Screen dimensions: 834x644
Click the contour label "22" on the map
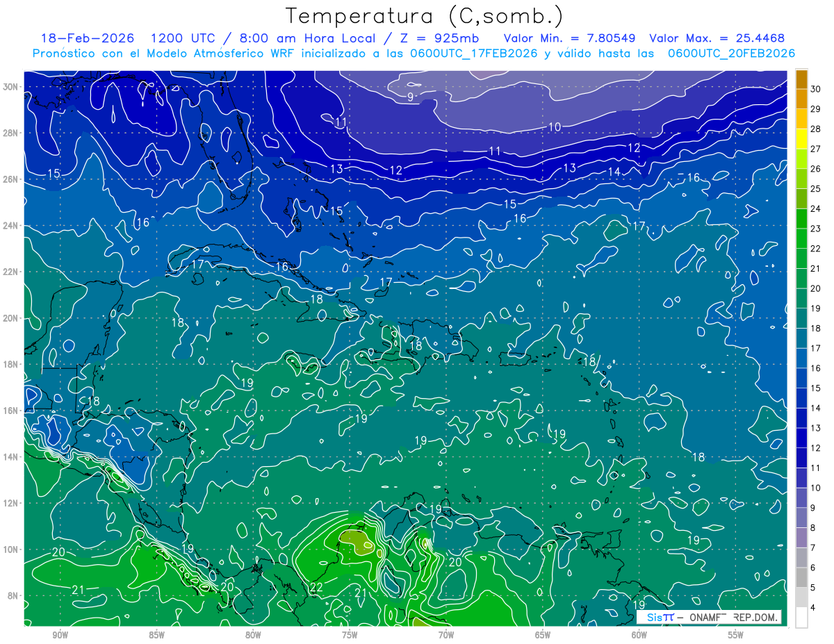(x=316, y=588)
